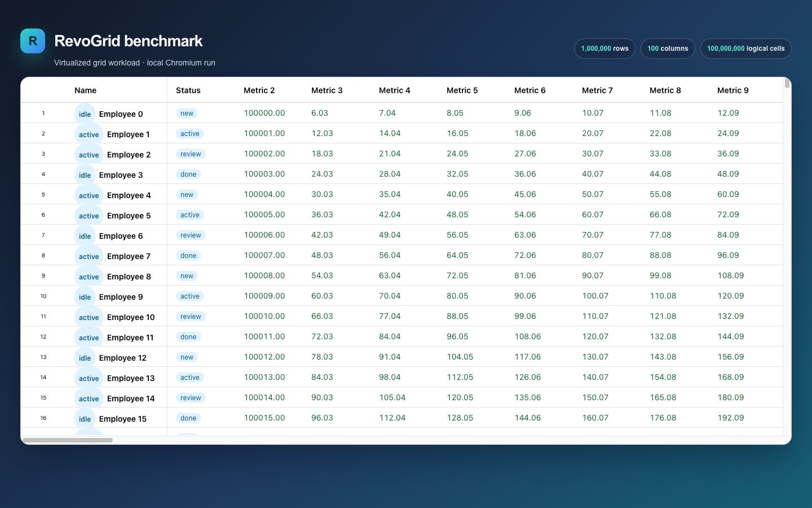812x508 pixels.
Task: Click the RevoGrid R logo icon
Action: coord(33,41)
